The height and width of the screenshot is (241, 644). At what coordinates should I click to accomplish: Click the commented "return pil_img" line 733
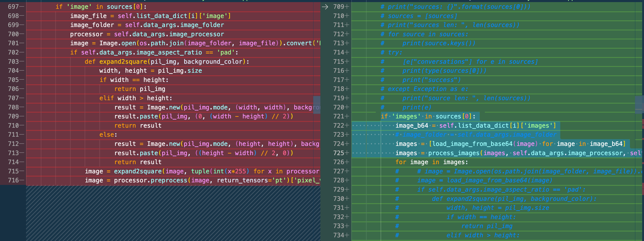pos(454,226)
